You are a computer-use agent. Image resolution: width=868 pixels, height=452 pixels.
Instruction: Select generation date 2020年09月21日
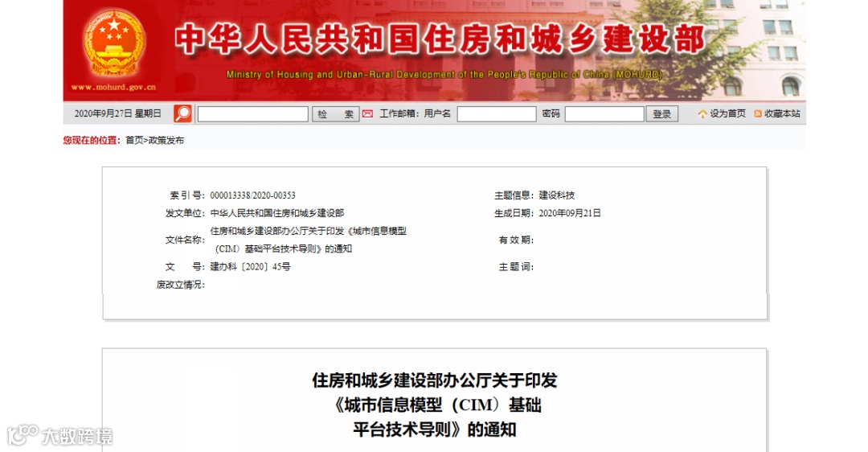click(x=570, y=213)
